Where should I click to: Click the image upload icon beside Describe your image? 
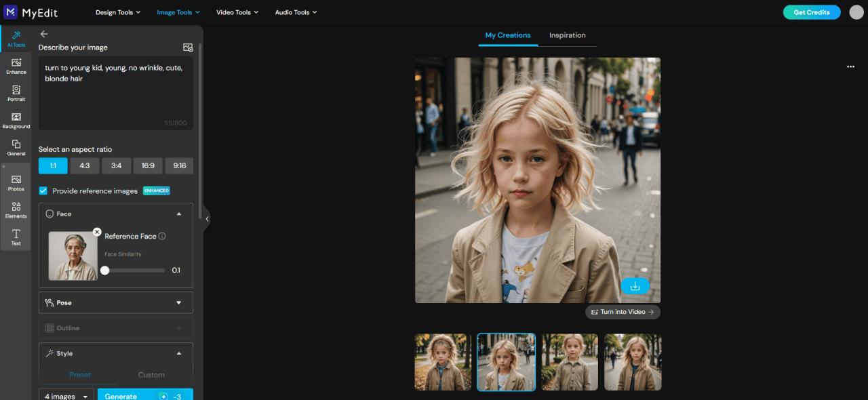coord(188,47)
